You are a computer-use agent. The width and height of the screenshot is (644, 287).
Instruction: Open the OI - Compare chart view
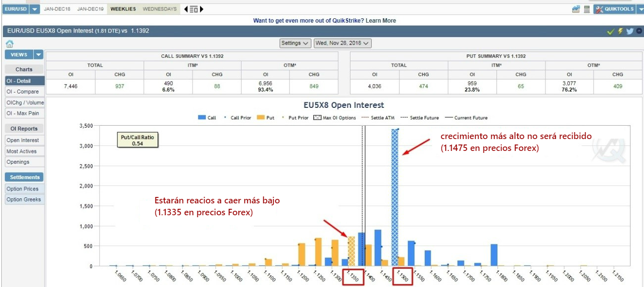[25, 92]
